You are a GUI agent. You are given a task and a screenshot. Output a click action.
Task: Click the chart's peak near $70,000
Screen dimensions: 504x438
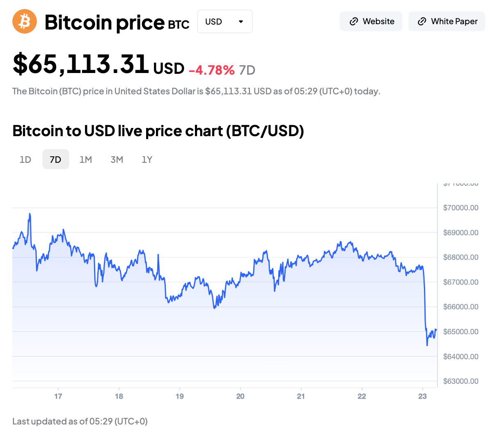(30, 214)
